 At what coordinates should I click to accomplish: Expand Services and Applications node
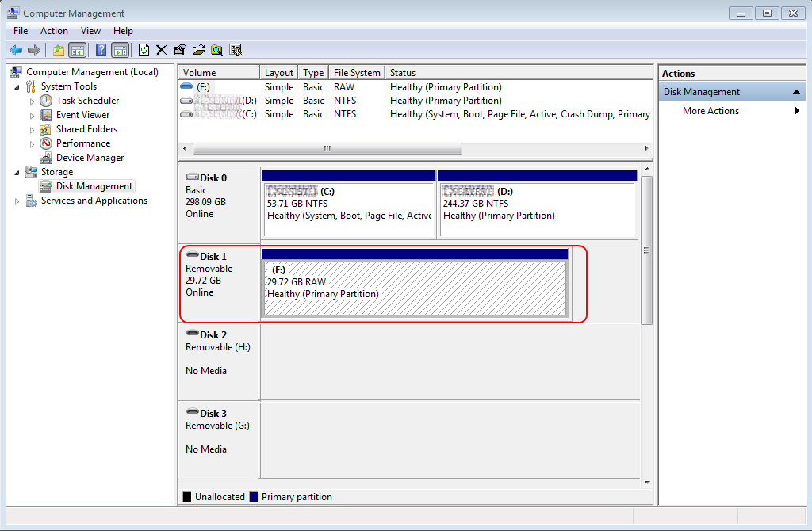[17, 201]
